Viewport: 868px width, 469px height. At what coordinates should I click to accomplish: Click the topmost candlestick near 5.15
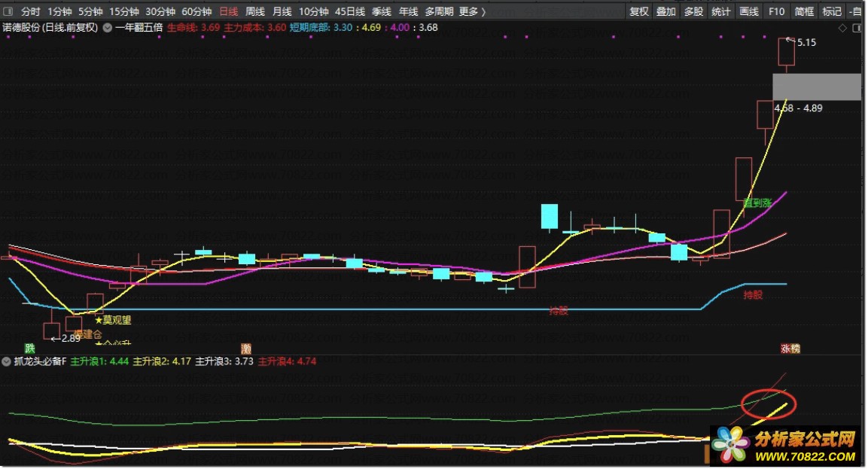[786, 53]
